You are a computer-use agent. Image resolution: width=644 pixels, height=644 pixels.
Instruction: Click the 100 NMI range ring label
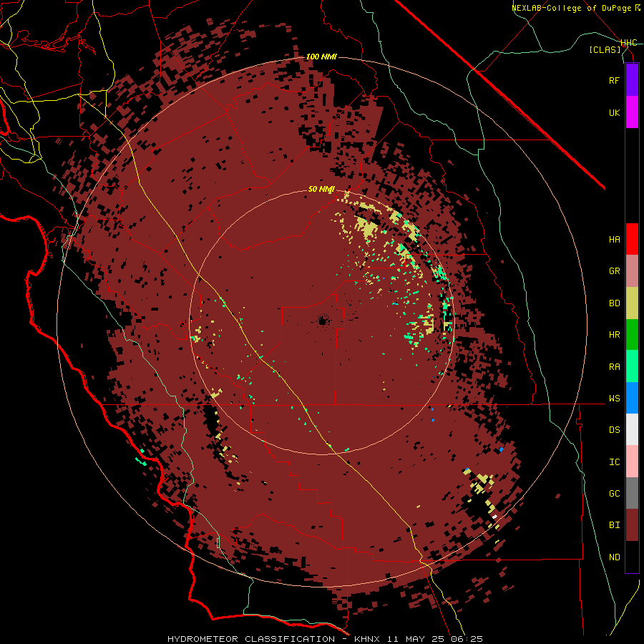(321, 57)
